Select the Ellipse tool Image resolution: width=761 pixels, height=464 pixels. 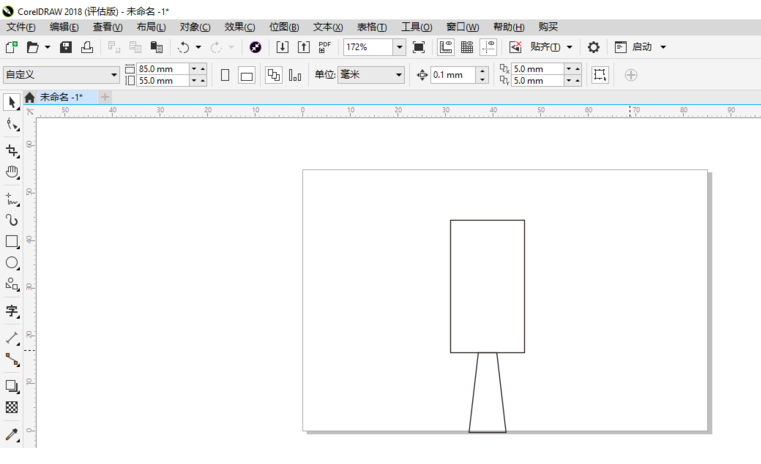(12, 263)
